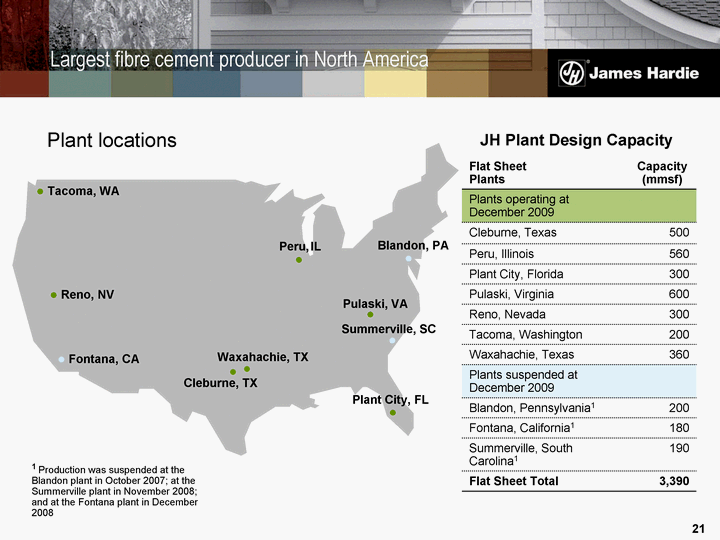The width and height of the screenshot is (720, 540).
Task: Select the green Pulaski, VA plant dot
Action: click(x=370, y=315)
